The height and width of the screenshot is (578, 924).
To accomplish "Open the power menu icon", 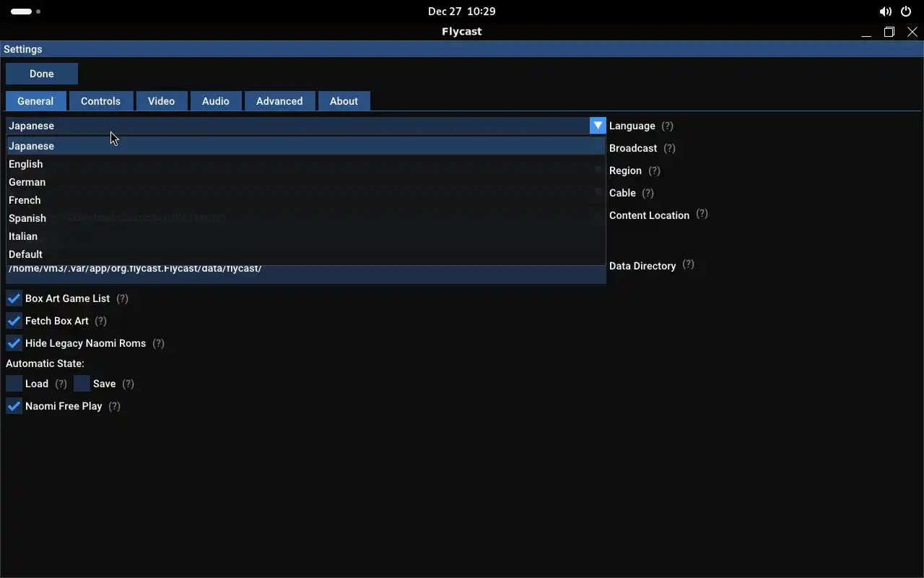I will [906, 12].
